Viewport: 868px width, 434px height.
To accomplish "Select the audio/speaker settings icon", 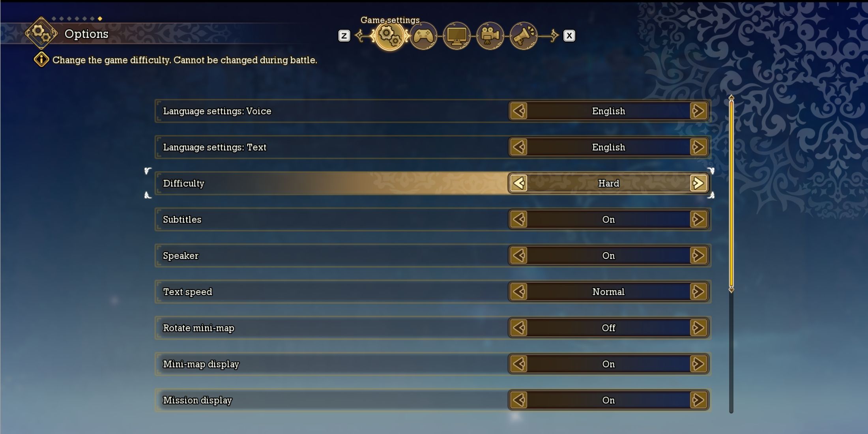I will tap(523, 35).
